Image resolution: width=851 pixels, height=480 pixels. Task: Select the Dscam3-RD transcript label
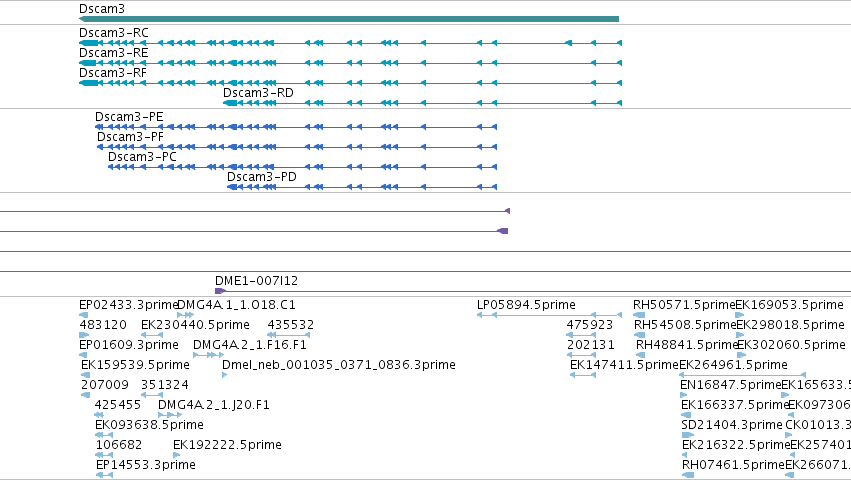(258, 93)
